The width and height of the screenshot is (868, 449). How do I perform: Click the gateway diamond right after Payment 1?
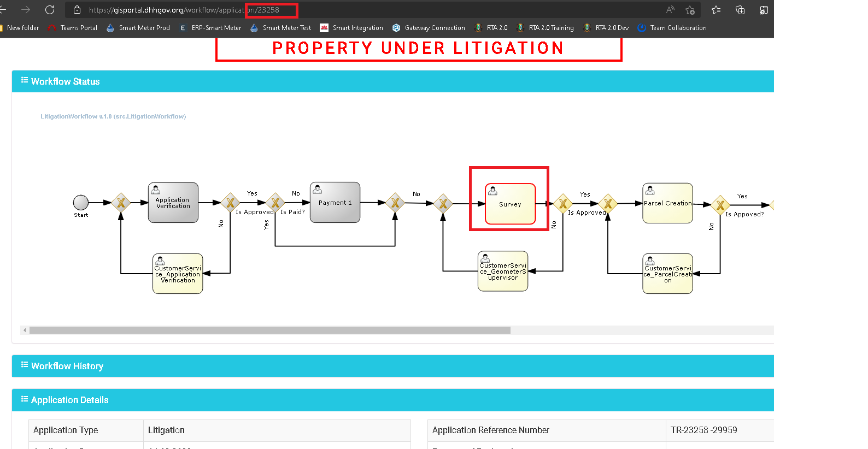pos(395,203)
